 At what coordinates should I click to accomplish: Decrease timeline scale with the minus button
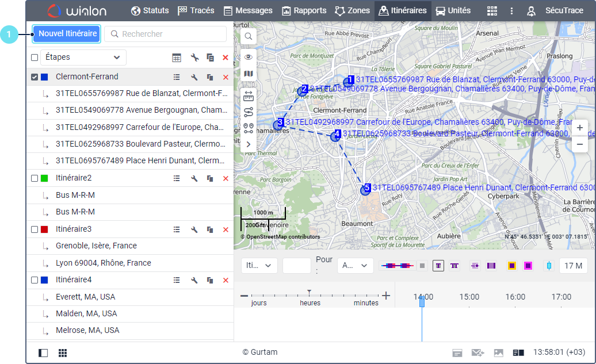click(x=244, y=296)
